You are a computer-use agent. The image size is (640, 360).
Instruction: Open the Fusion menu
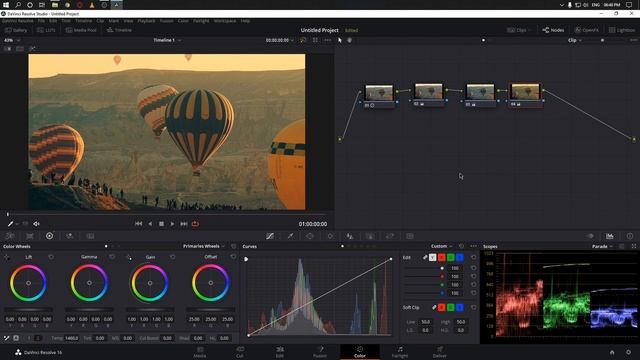166,21
